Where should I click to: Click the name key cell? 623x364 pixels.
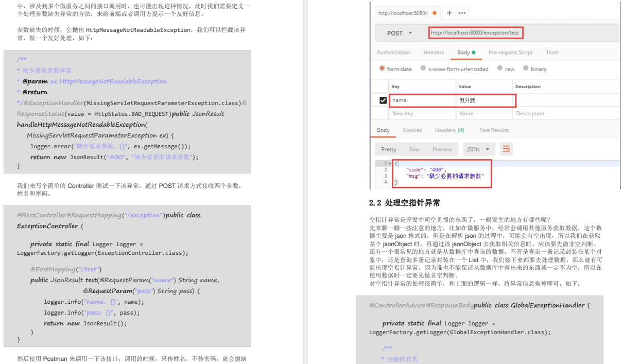pyautogui.click(x=423, y=100)
